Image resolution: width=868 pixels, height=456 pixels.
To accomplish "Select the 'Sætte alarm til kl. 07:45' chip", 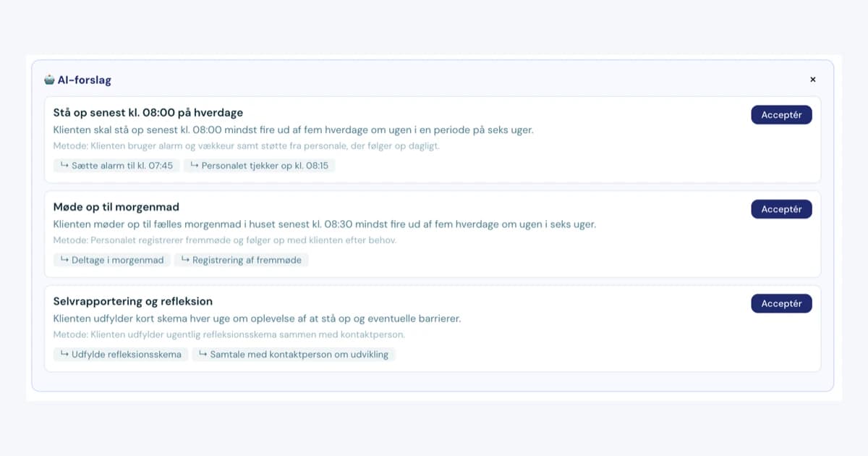I will click(116, 166).
